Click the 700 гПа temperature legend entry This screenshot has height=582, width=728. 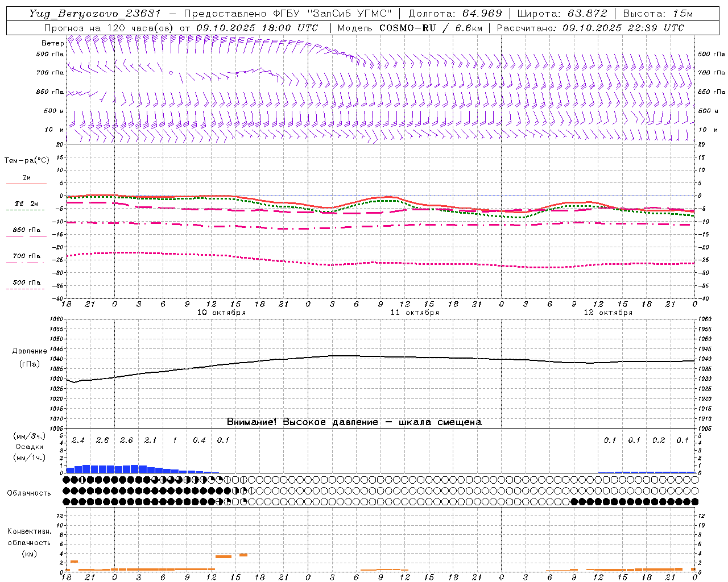(27, 256)
